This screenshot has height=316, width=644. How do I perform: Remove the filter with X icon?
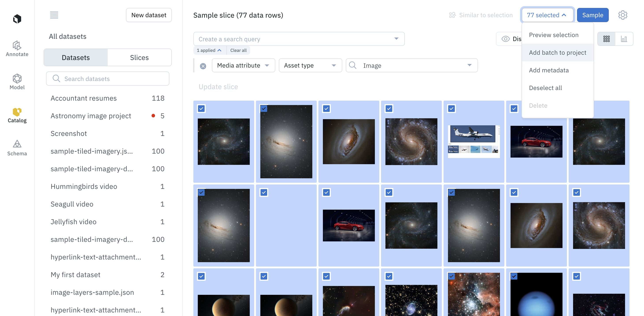point(203,66)
